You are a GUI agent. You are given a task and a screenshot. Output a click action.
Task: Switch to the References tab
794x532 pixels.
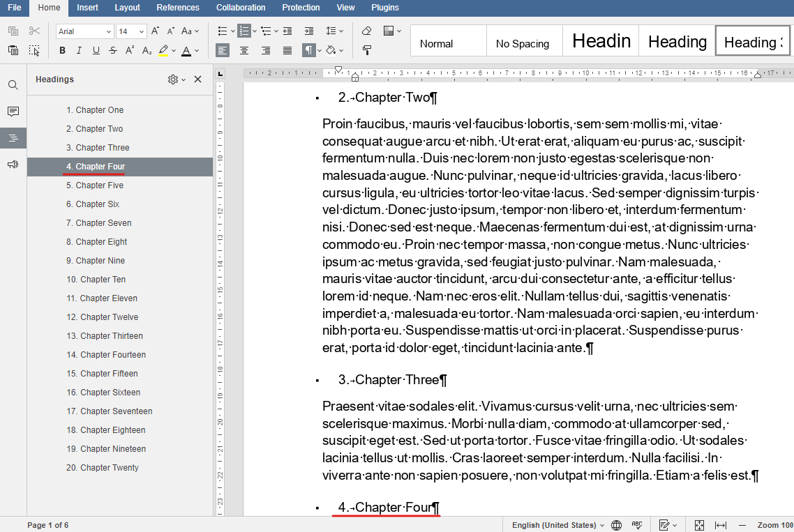coord(178,8)
